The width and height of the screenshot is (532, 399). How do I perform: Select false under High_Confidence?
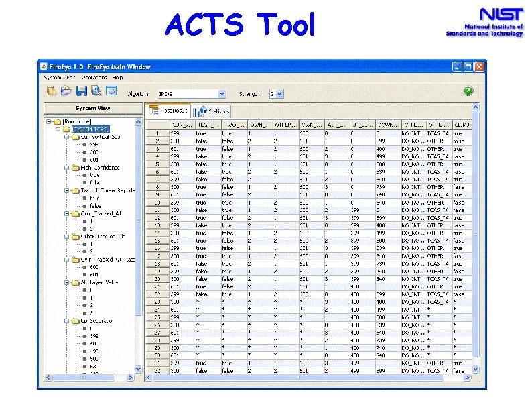(x=96, y=182)
